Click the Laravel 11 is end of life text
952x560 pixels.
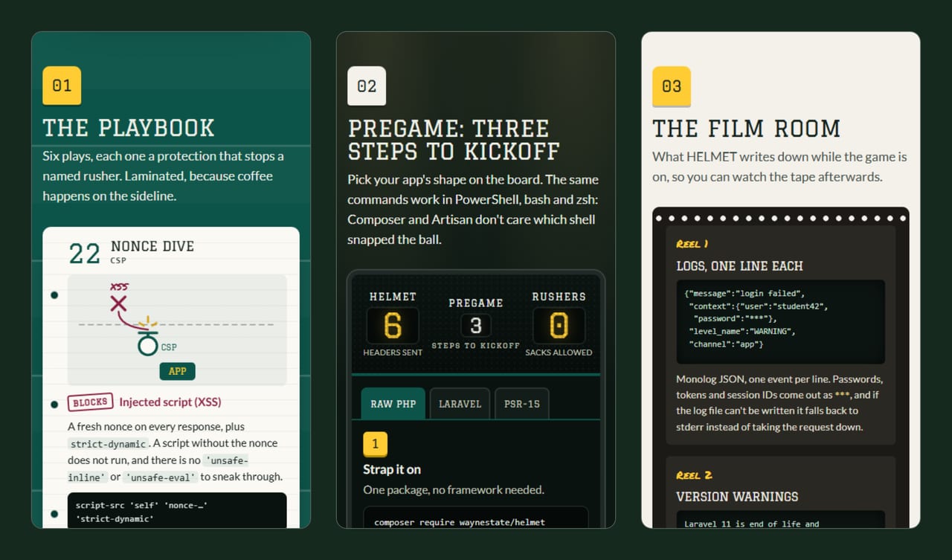(752, 524)
